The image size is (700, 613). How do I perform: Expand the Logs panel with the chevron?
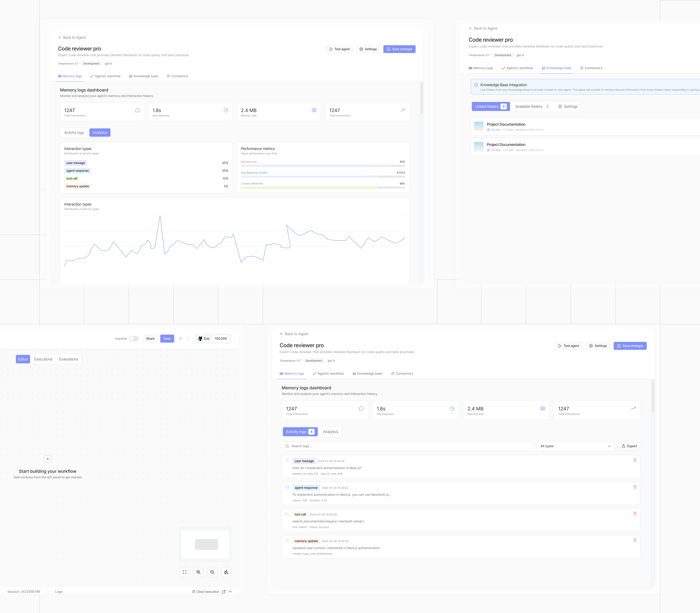tap(230, 592)
